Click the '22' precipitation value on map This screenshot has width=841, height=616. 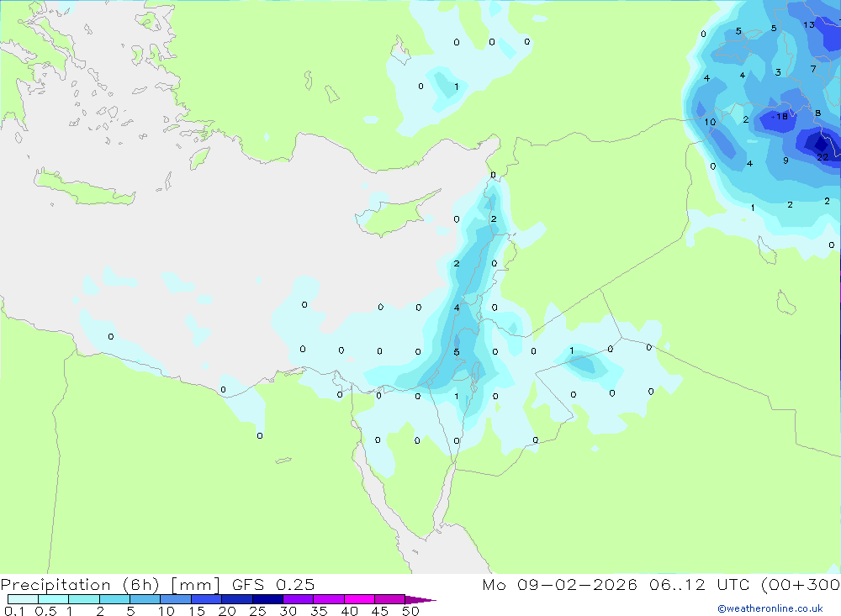click(822, 157)
